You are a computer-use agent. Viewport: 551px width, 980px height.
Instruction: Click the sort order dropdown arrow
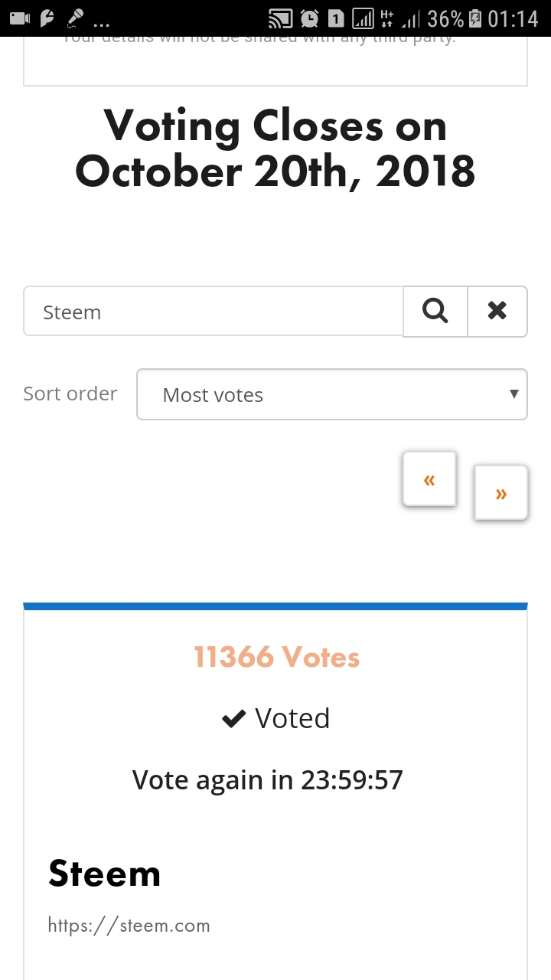coord(514,394)
